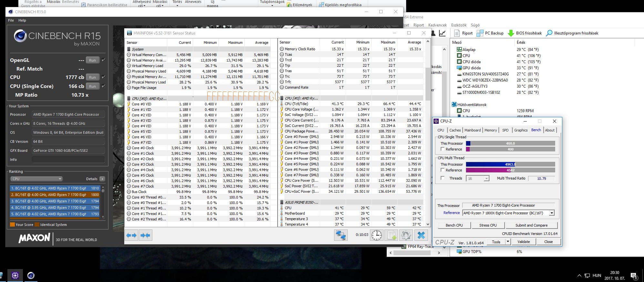The width and height of the screenshot is (644, 282).
Task: Expand HWiNFO sensor columns with left-right arrows
Action: [132, 235]
